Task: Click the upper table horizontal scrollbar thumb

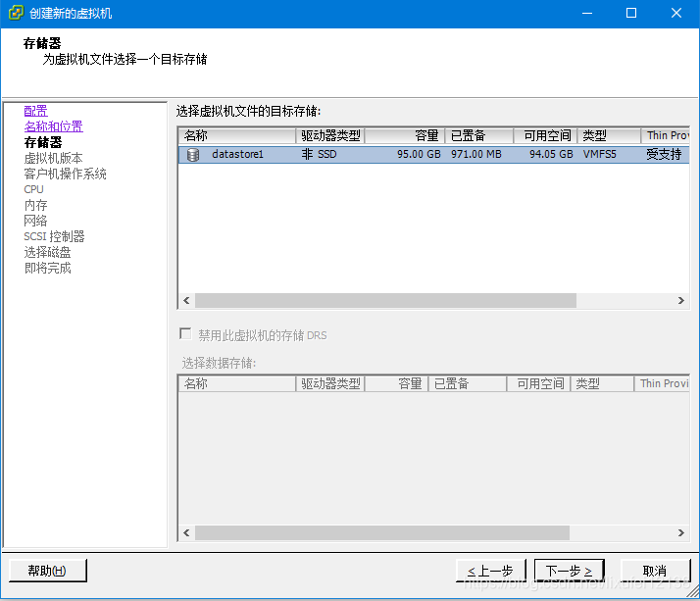Action: click(x=385, y=300)
